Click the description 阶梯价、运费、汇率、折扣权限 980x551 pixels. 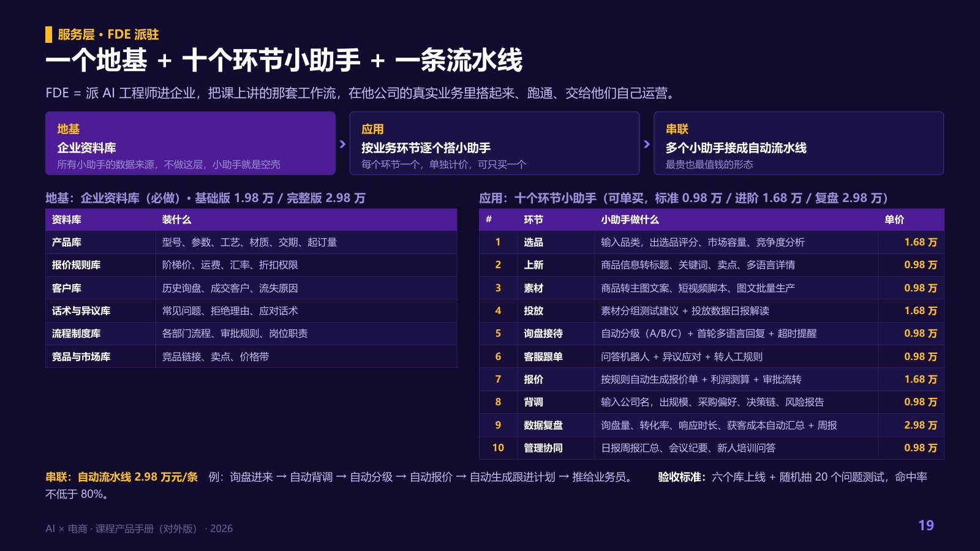(x=230, y=265)
